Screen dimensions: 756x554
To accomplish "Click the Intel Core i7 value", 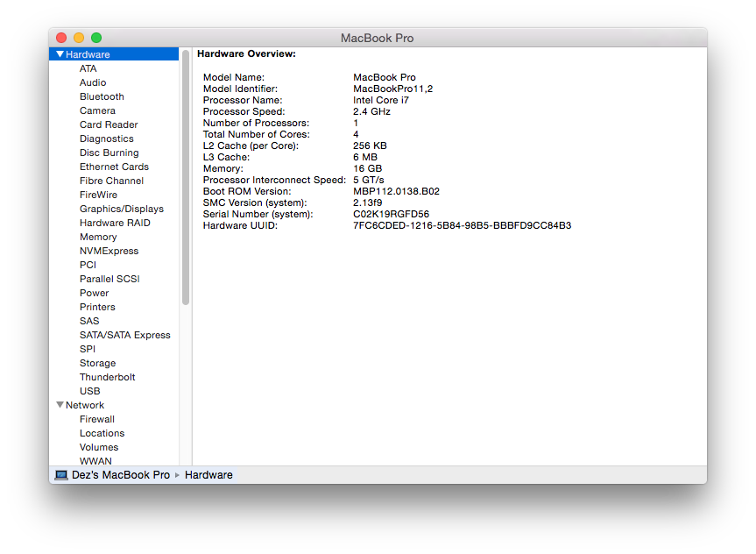I will (381, 100).
